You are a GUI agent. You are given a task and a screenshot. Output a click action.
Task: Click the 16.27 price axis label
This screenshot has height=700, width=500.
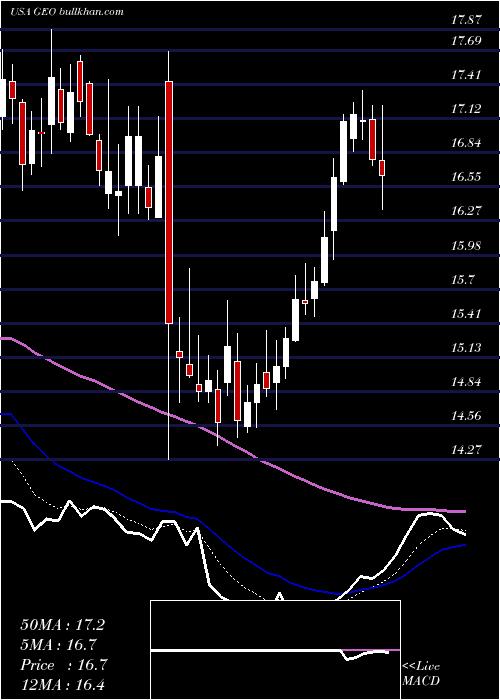tap(466, 211)
